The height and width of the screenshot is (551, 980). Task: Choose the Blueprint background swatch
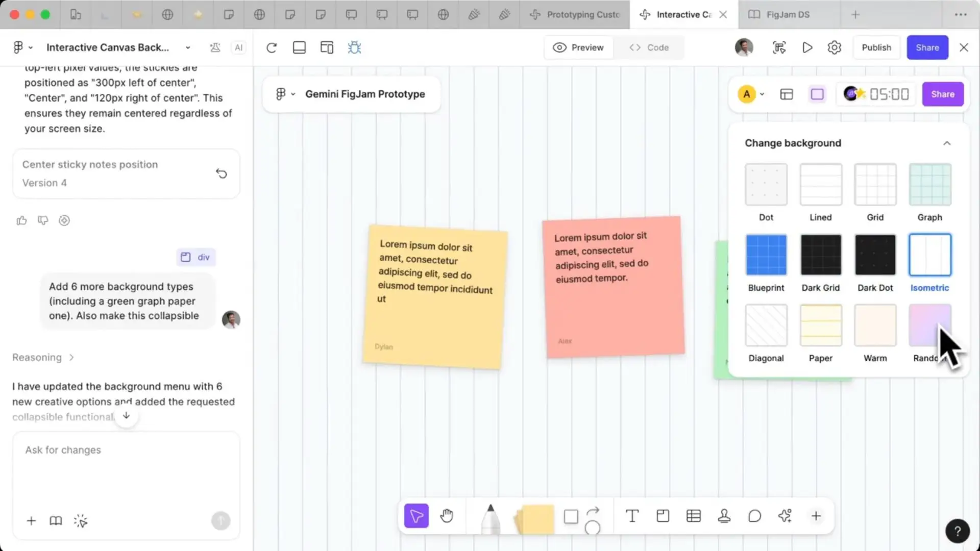point(766,255)
